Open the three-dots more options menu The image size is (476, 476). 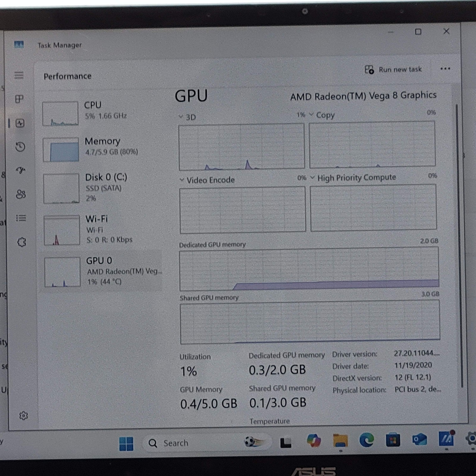point(445,69)
